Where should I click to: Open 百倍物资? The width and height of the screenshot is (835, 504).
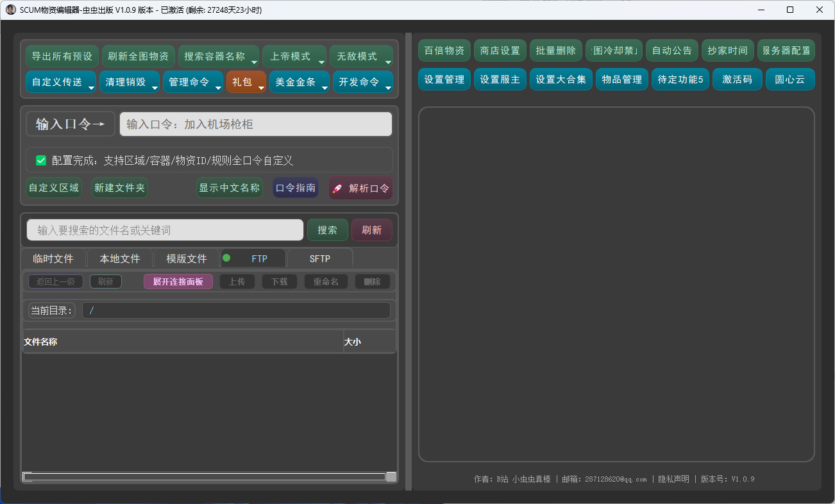coord(444,51)
